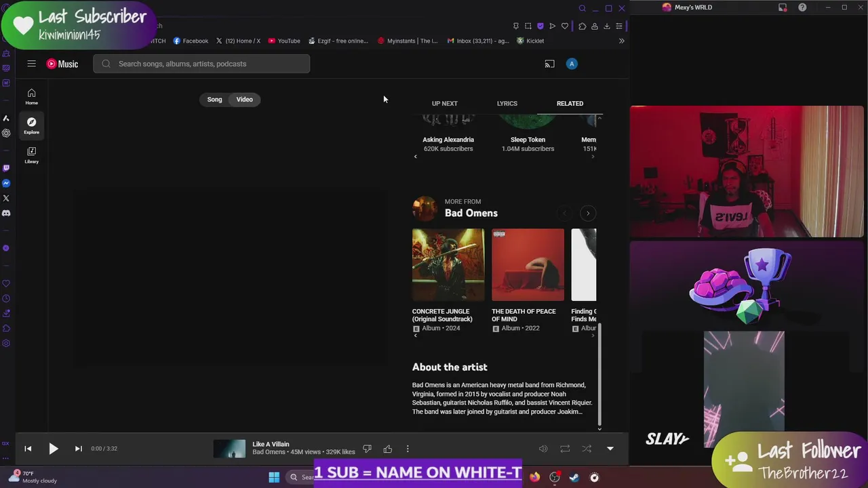Image resolution: width=868 pixels, height=488 pixels.
Task: Open the CONCRETE JUNGLE album cover
Action: tap(448, 265)
